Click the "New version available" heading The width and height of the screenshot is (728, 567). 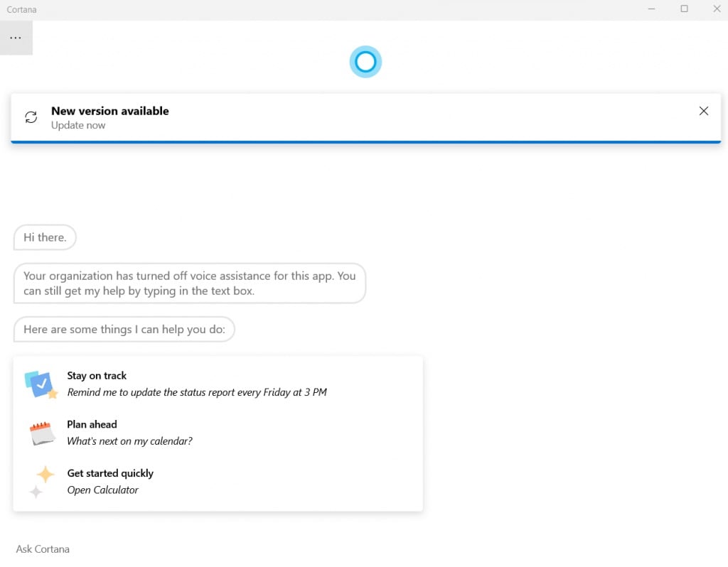[x=110, y=111]
